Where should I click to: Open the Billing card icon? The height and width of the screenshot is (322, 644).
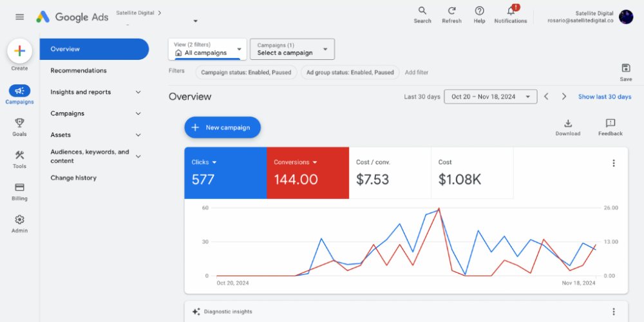point(20,187)
